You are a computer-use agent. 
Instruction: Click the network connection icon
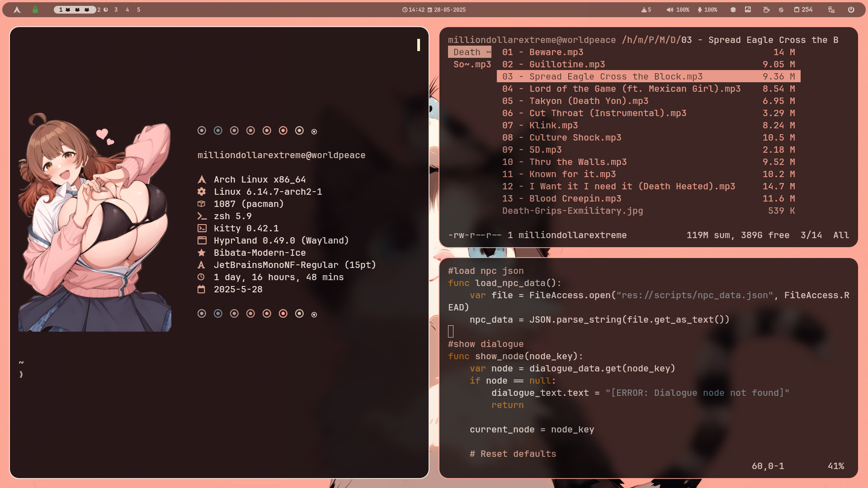tap(831, 9)
